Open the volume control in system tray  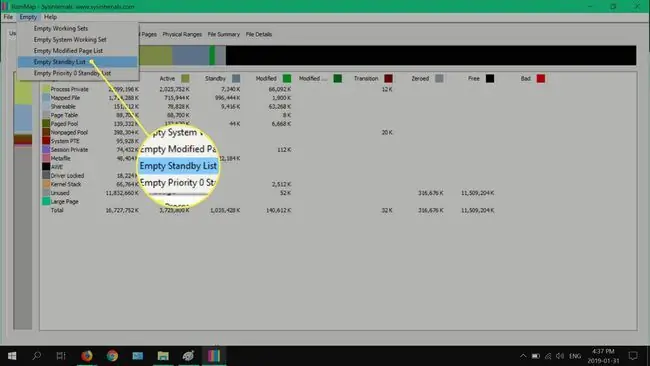coord(560,356)
